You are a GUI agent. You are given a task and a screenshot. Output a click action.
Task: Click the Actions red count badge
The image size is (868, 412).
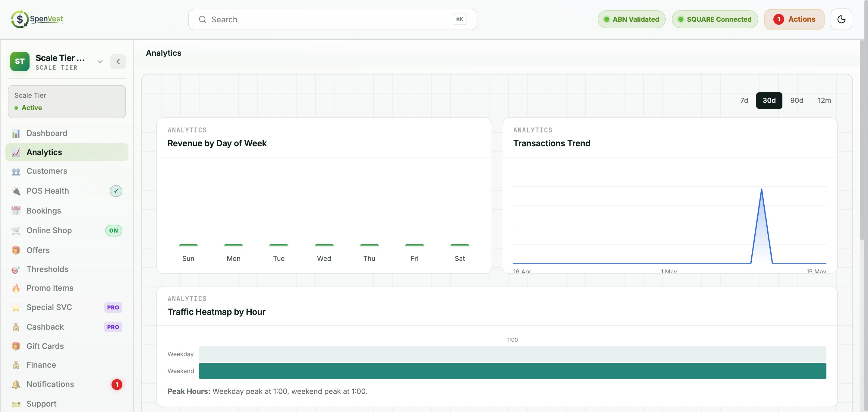[778, 19]
